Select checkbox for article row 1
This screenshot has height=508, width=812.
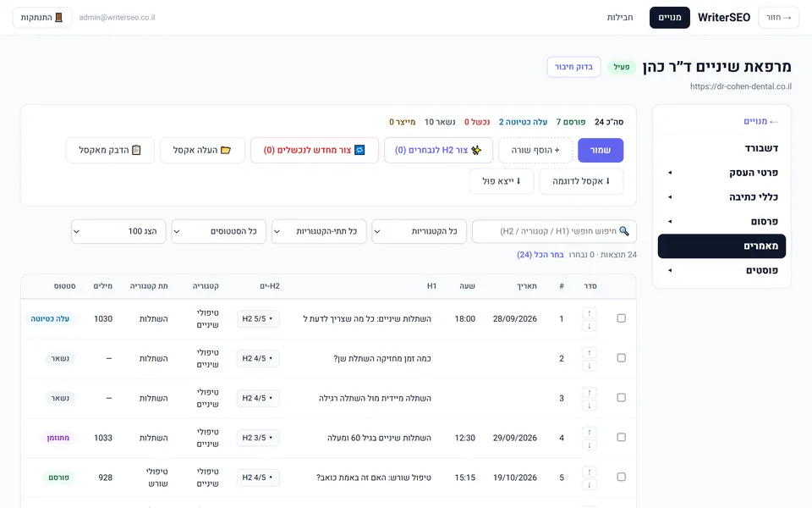(x=622, y=318)
